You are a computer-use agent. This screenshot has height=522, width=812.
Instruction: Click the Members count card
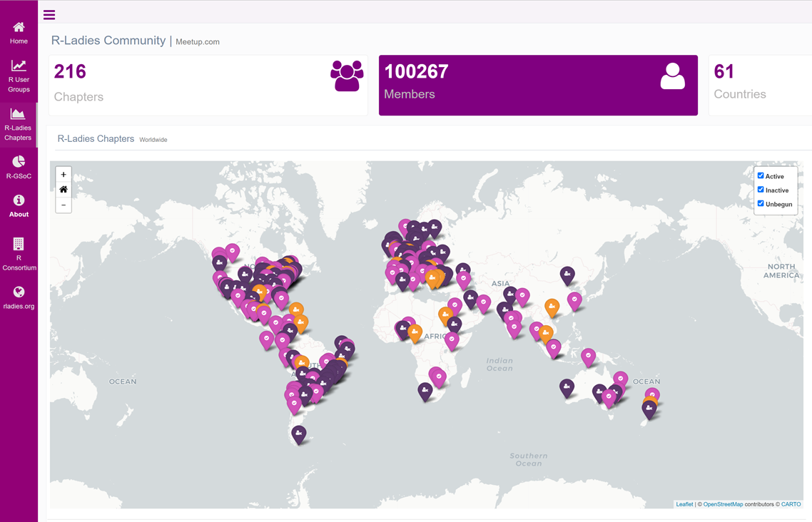538,85
